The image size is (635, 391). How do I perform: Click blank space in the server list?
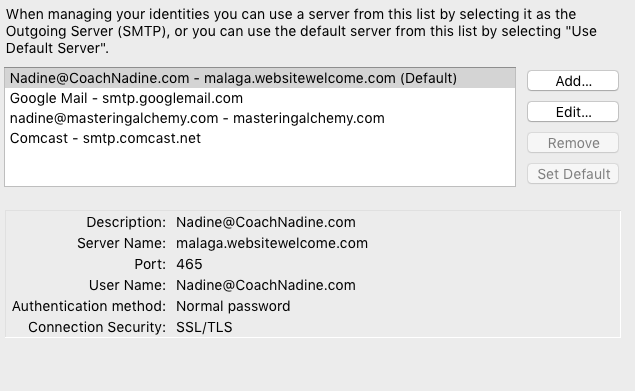260,167
